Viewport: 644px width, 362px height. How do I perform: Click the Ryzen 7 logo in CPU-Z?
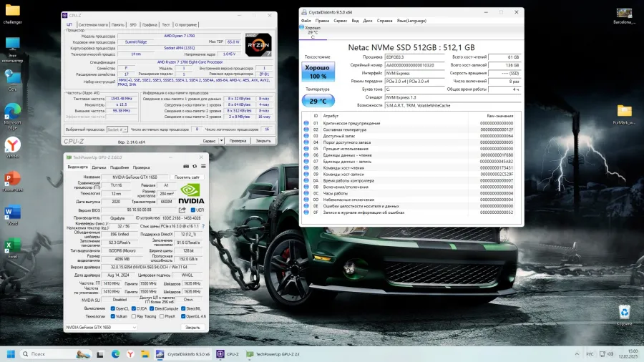click(258, 45)
